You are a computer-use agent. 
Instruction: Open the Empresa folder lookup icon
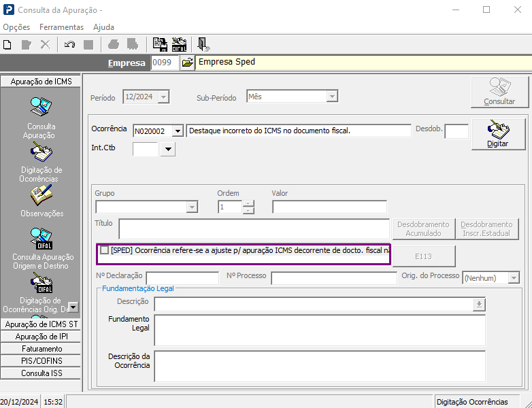tap(188, 63)
